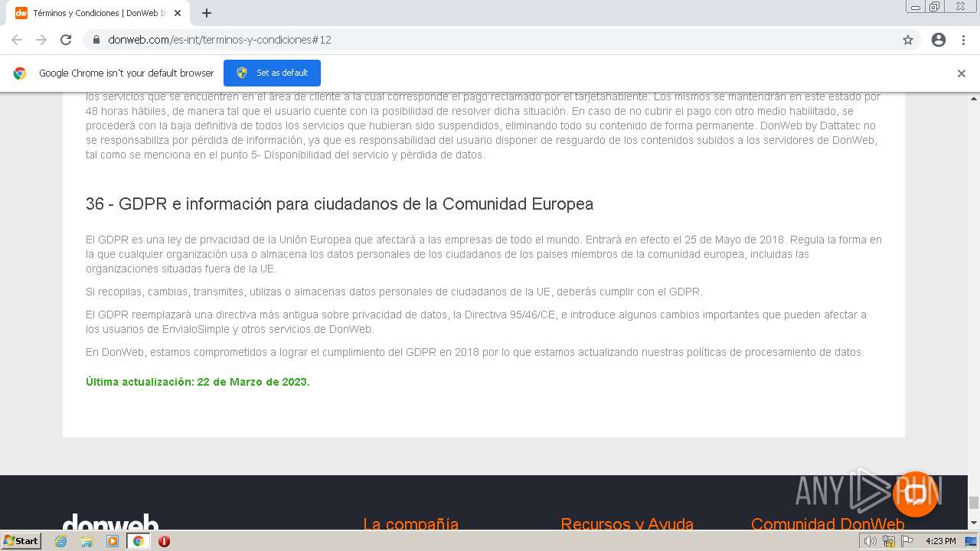Screen dimensions: 980x551
Task: Reload the page with refresh icon
Action: pyautogui.click(x=66, y=40)
